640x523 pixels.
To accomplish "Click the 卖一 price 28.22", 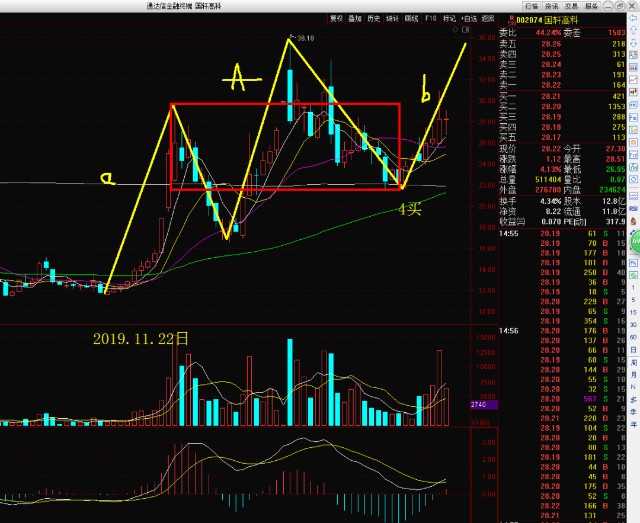I will pyautogui.click(x=551, y=85).
